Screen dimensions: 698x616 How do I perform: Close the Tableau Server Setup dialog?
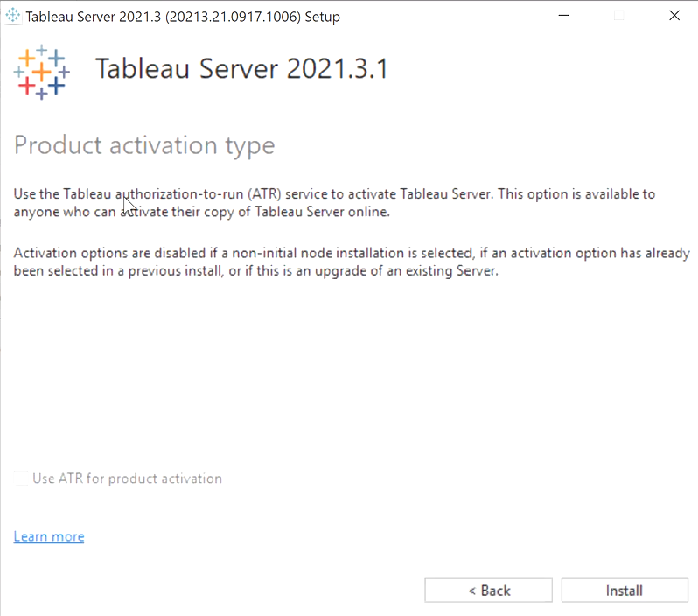coord(674,16)
